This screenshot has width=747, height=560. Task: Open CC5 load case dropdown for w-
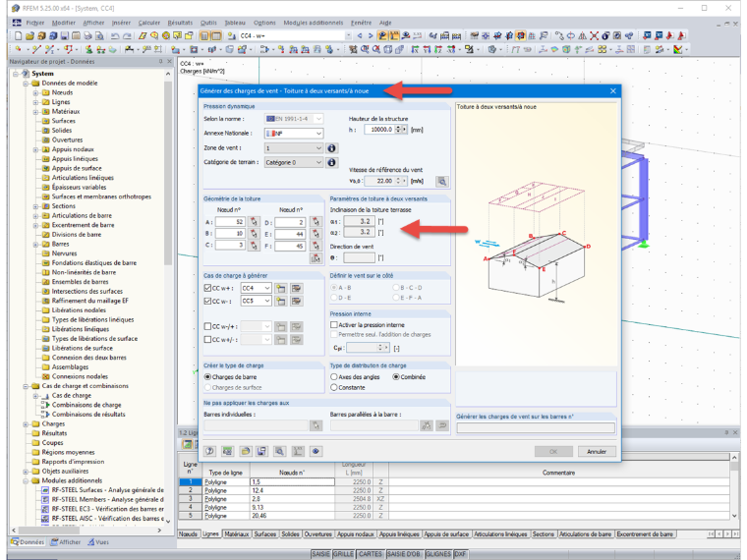click(x=267, y=301)
